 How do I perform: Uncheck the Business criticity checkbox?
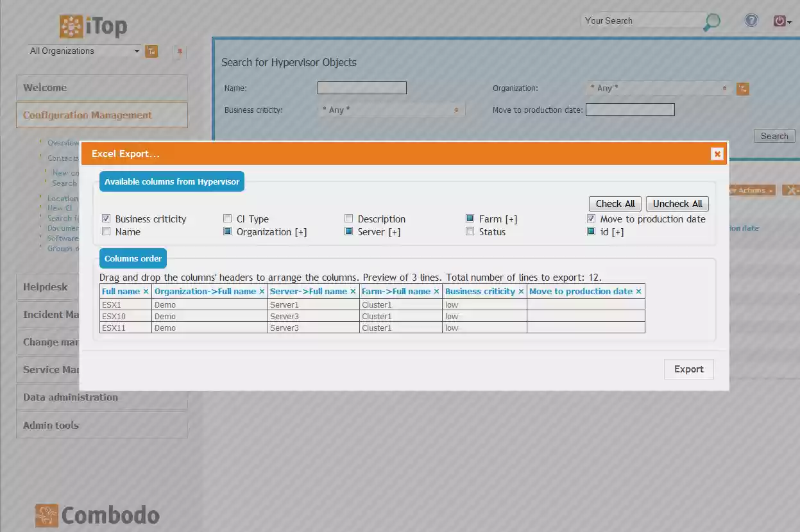[106, 219]
